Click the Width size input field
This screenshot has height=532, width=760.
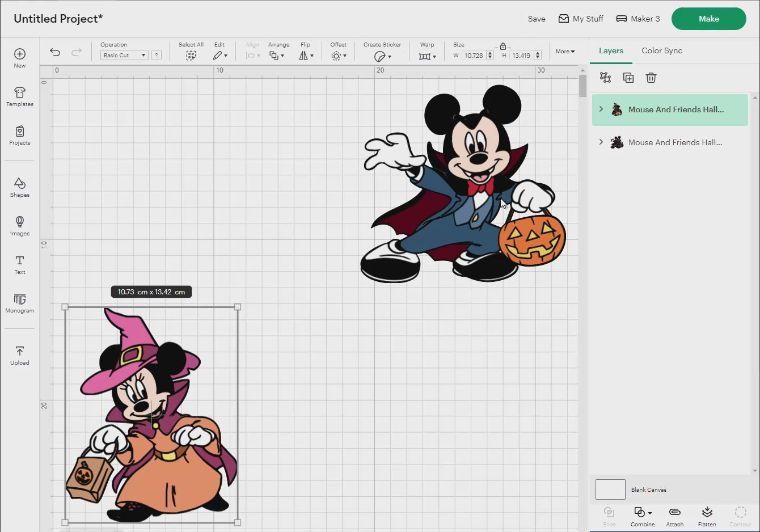coord(474,56)
